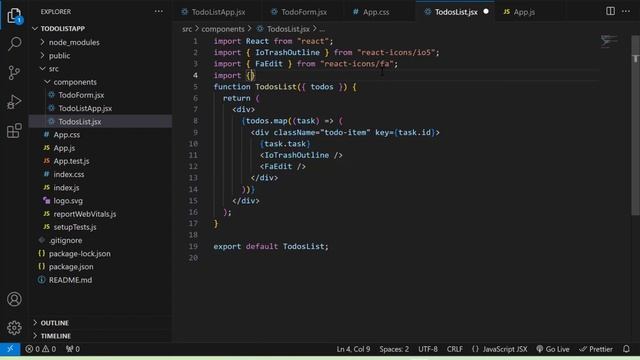Switch to the App.js tab
640x360 pixels.
tap(524, 12)
